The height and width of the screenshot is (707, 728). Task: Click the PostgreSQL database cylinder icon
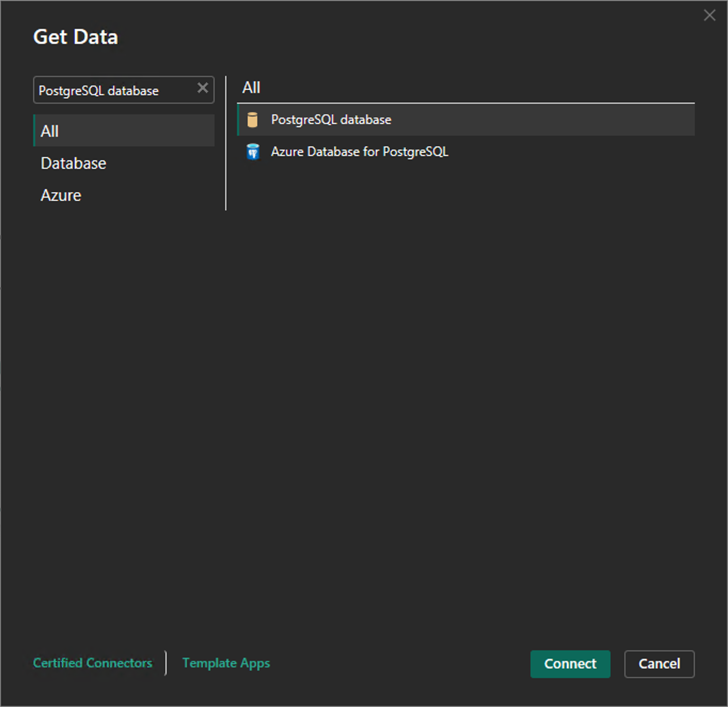pyautogui.click(x=252, y=120)
